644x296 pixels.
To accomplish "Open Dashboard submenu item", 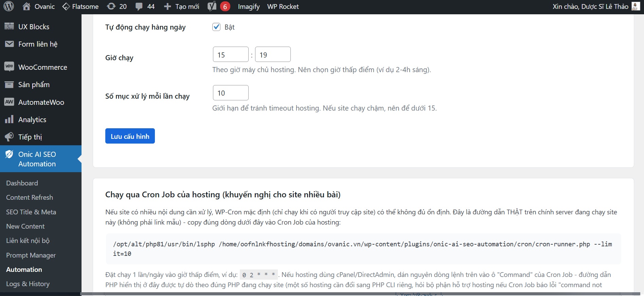I will pyautogui.click(x=22, y=183).
